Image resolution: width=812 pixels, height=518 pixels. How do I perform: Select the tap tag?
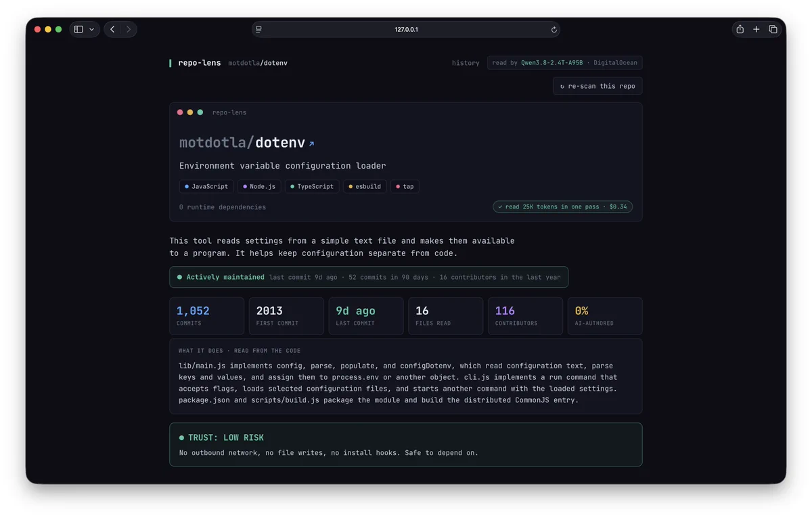405,186
